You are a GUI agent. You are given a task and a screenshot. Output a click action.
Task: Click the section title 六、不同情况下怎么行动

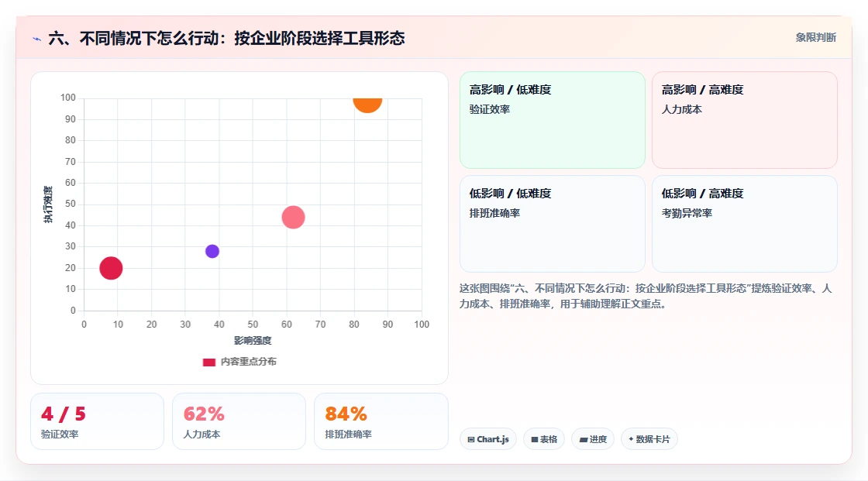point(227,38)
